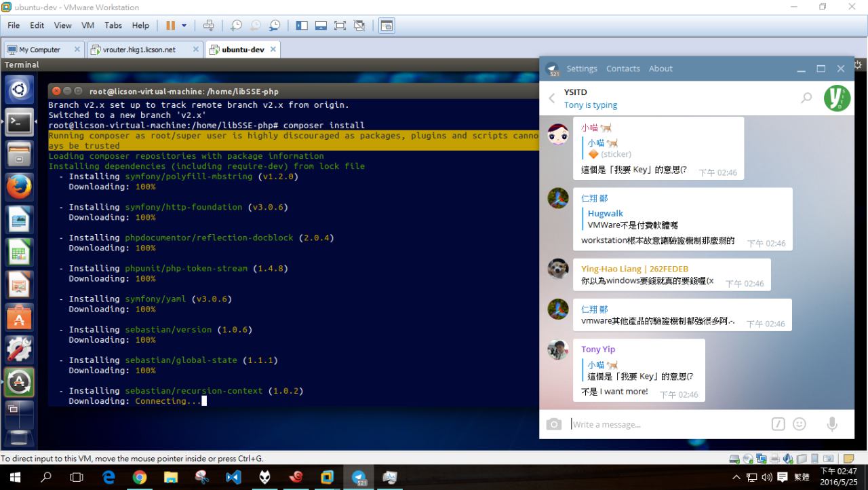Toggle VMware unity mode button

pyautogui.click(x=359, y=26)
